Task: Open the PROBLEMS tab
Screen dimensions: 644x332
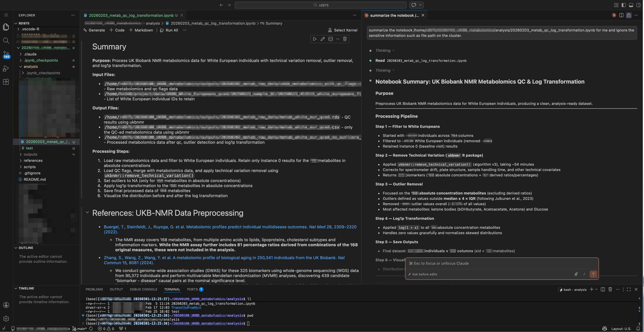Action: pos(94,289)
